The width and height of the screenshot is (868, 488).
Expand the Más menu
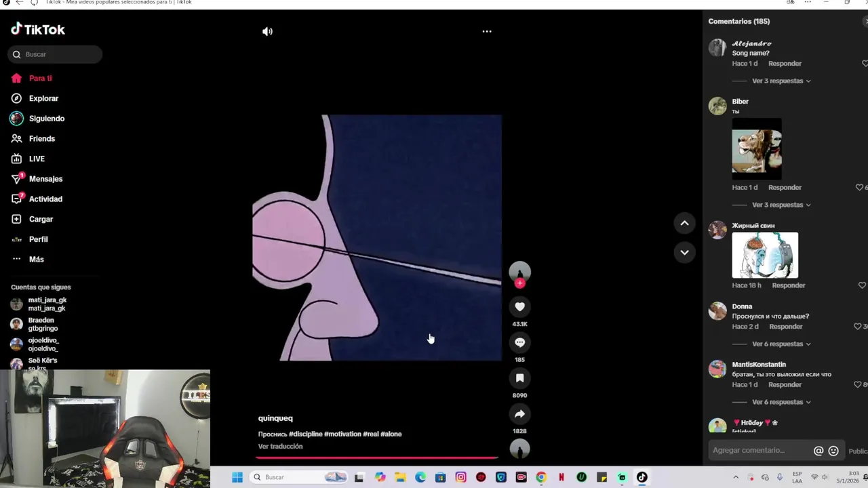[x=27, y=259]
